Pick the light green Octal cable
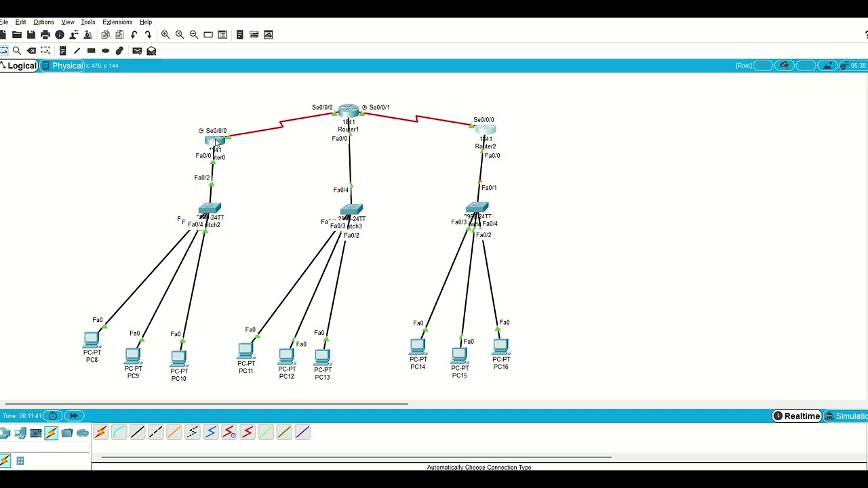Screen dimensions: 868x488 (265, 432)
